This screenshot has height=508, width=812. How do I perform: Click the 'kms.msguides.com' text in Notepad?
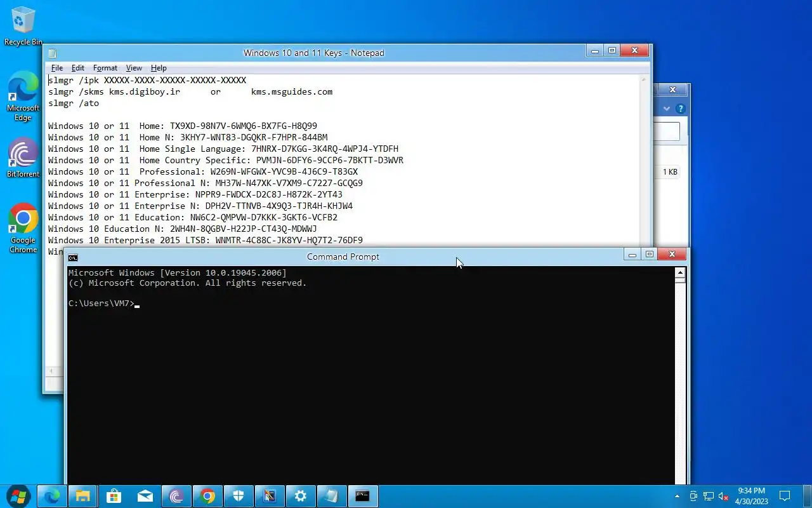click(292, 92)
